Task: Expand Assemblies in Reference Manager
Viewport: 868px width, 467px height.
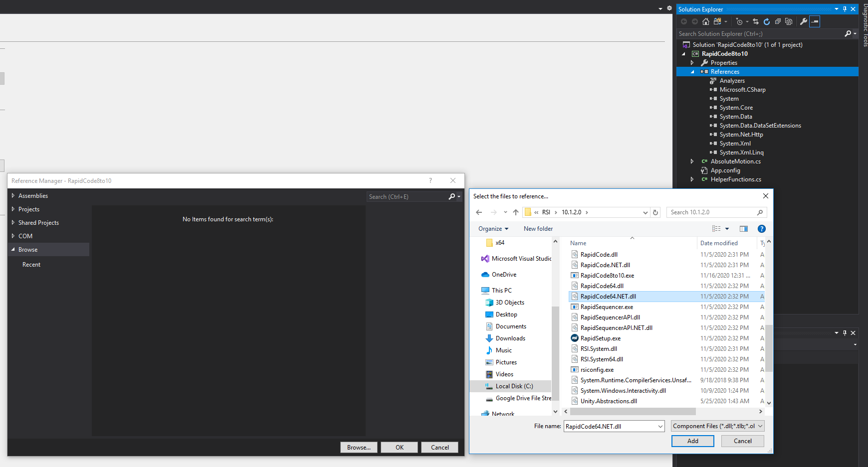Action: [13, 196]
